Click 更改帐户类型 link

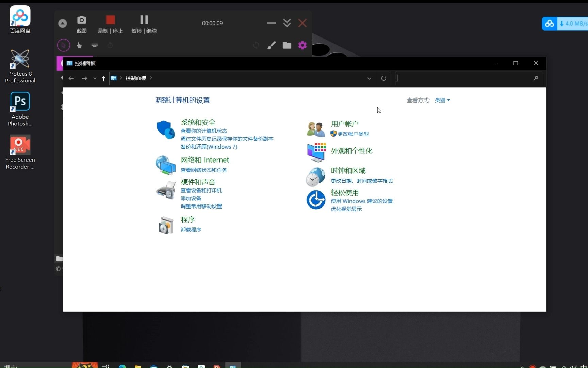click(353, 134)
